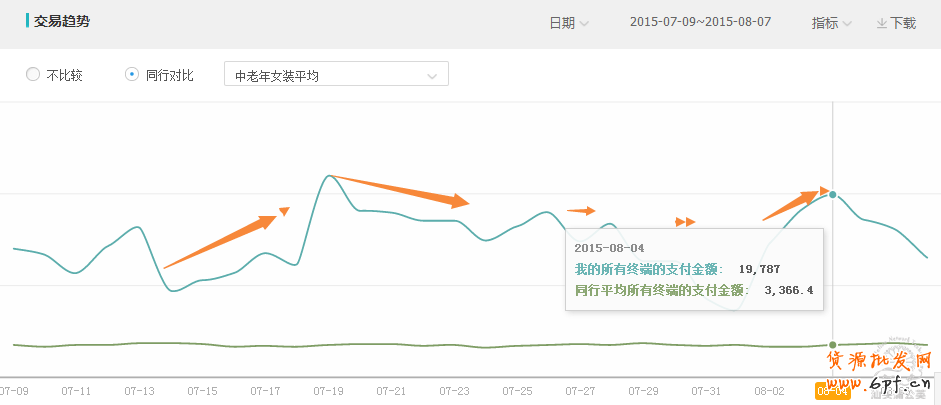This screenshot has height=405, width=941.
Task: Click the 07-19 label on the x-axis
Action: [329, 391]
